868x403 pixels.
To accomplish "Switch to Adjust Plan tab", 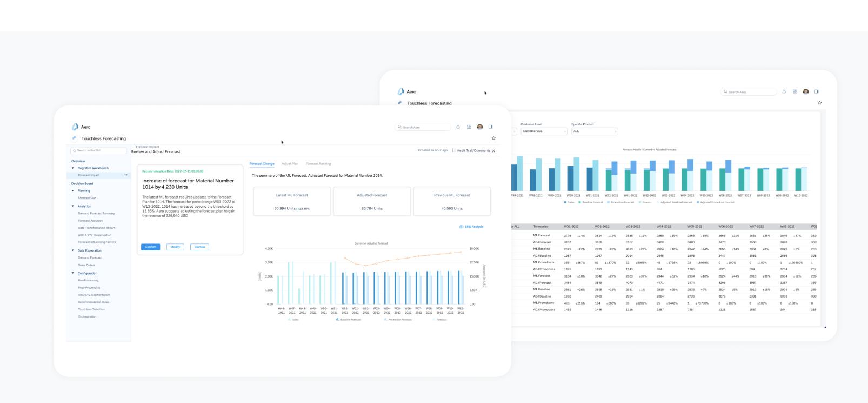I will [290, 163].
